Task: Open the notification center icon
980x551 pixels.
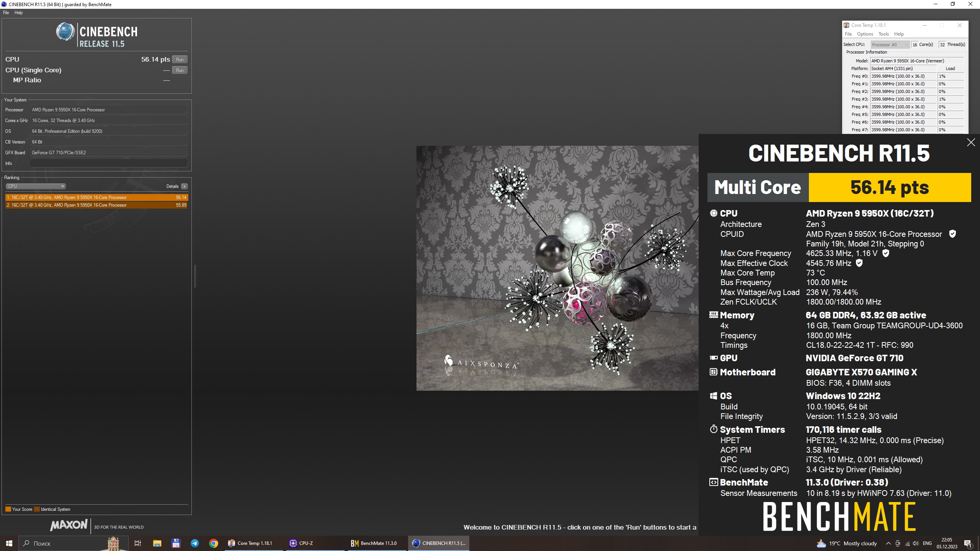Action: (968, 543)
